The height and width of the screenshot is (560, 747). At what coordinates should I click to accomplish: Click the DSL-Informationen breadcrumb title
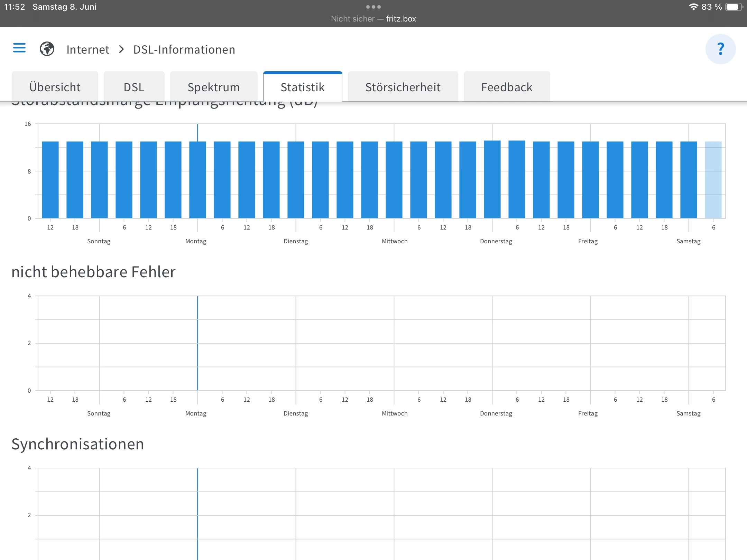184,49
